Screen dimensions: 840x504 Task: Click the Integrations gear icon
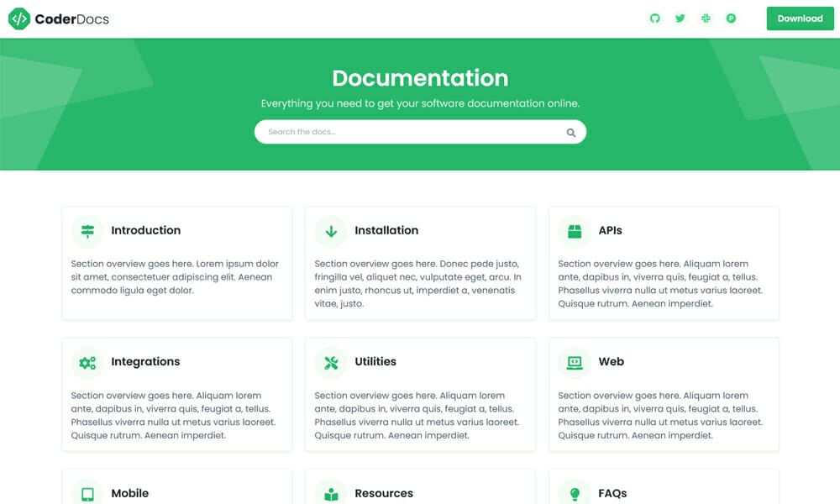tap(87, 362)
